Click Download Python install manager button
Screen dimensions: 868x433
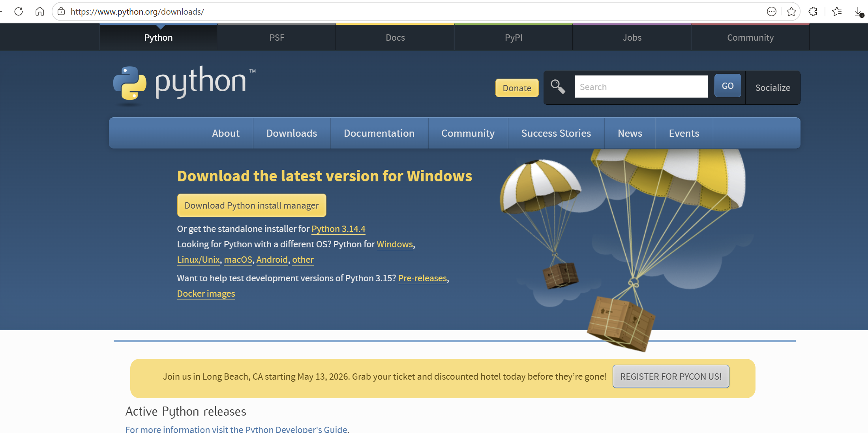tap(251, 205)
